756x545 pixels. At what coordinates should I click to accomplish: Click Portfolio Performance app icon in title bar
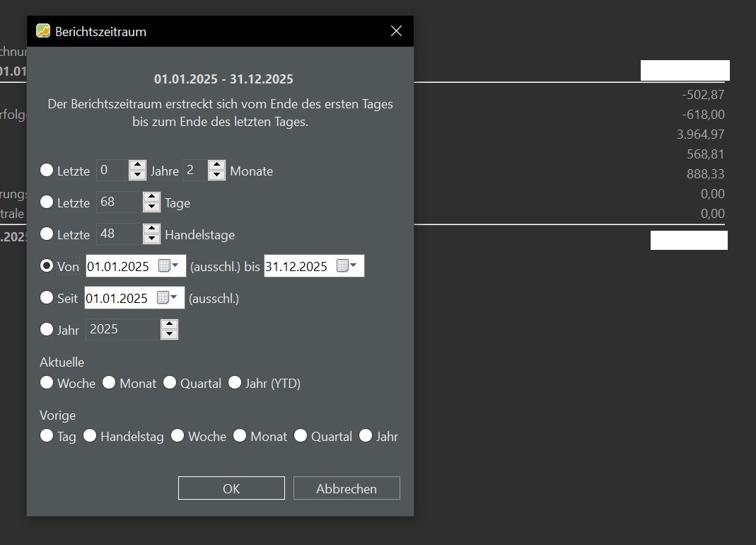click(x=43, y=31)
